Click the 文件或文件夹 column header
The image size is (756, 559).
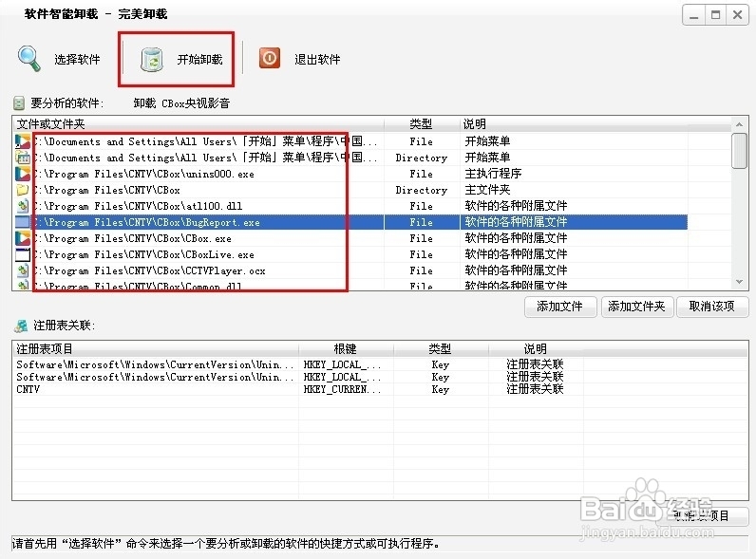click(198, 124)
